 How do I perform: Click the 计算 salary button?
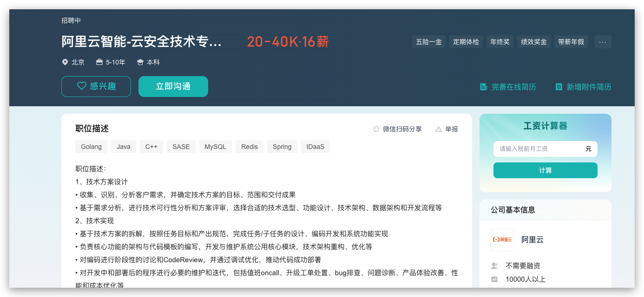pos(545,170)
